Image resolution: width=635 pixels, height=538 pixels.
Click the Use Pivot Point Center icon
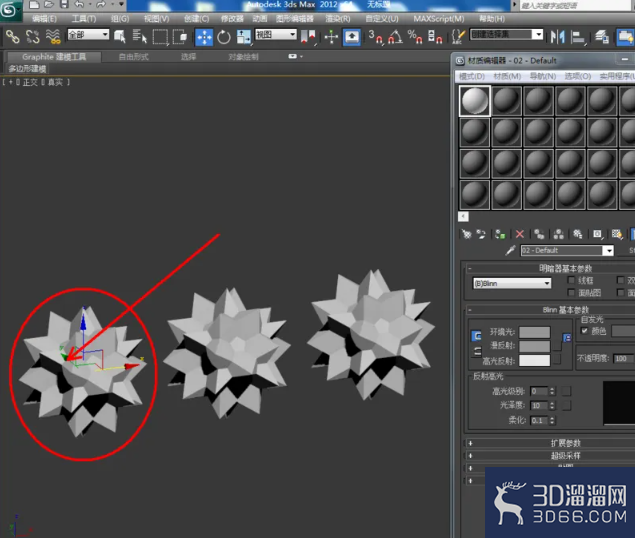pos(308,37)
